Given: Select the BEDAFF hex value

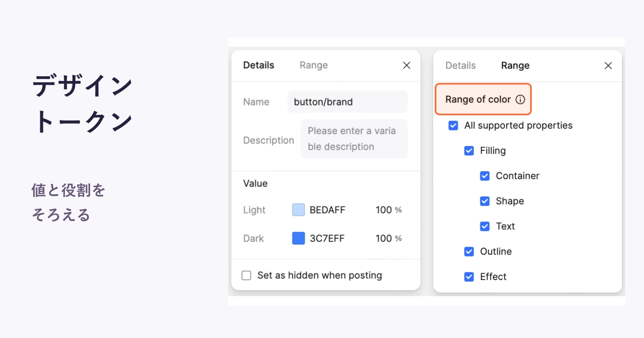Looking at the screenshot, I should 327,210.
